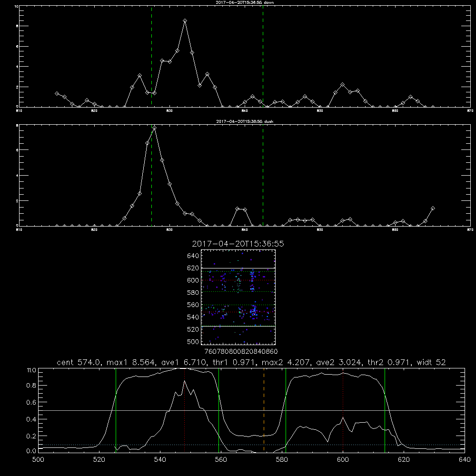
Task: Click bottom plot x-axis label 580
Action: [282, 460]
